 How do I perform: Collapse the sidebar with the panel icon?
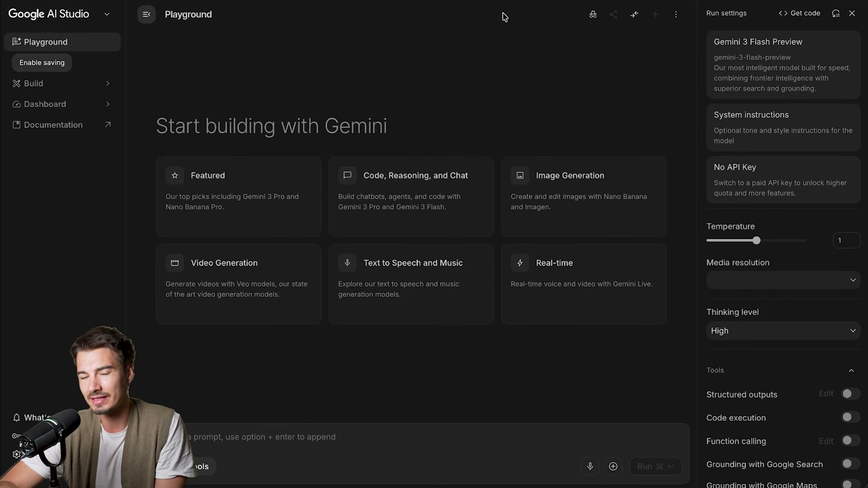(146, 14)
